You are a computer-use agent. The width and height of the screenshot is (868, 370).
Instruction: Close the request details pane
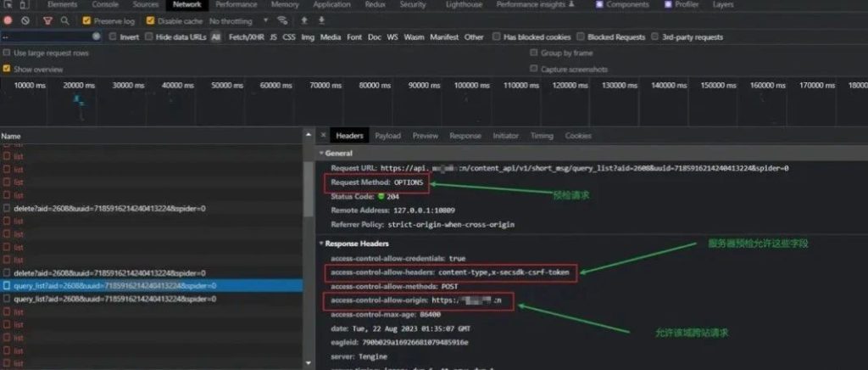[322, 136]
